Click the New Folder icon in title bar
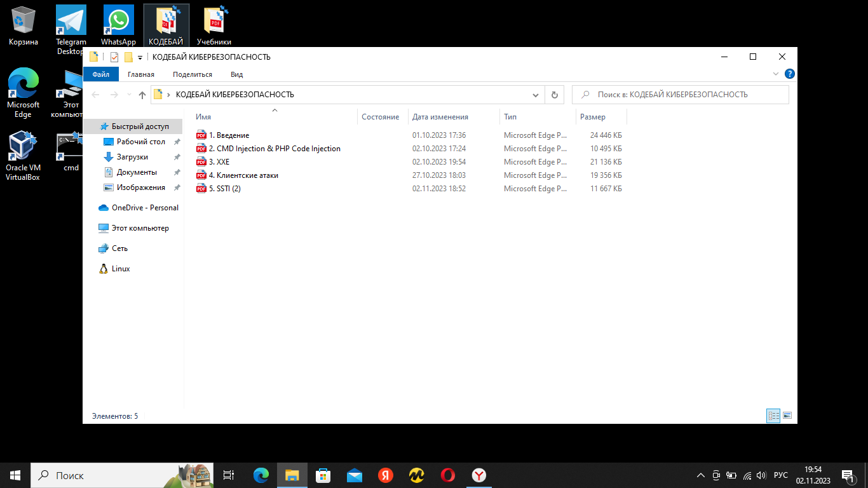Viewport: 868px width, 488px height. 128,57
